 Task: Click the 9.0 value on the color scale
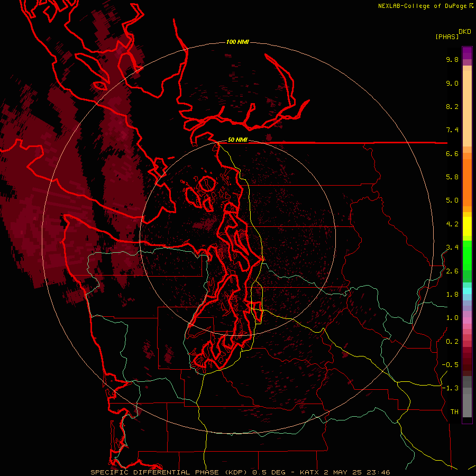[x=452, y=83]
